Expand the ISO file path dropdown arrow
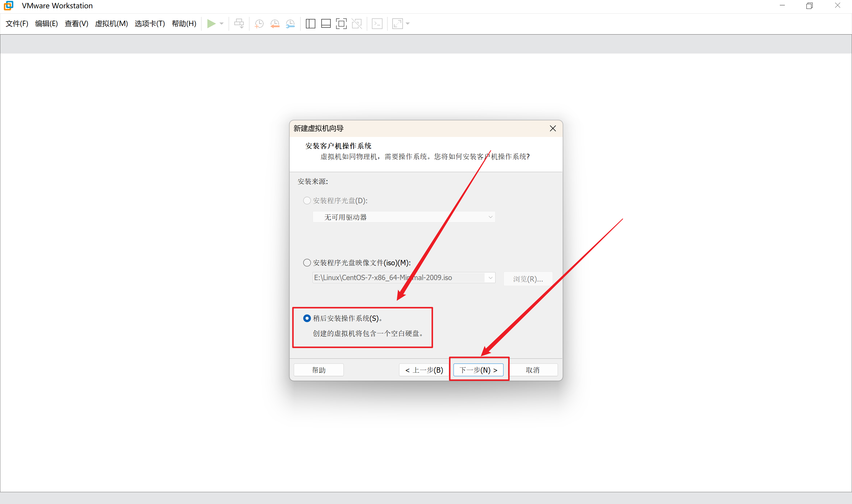The image size is (852, 504). coord(490,278)
